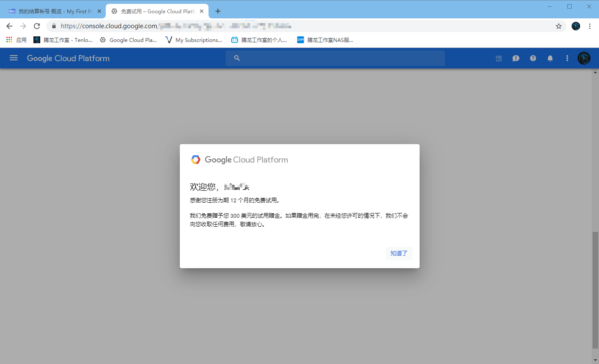Click the 300 美元 trial credit sentence

[299, 220]
